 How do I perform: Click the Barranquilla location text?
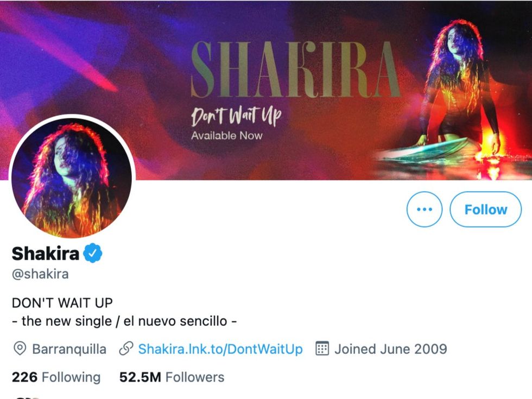click(69, 349)
